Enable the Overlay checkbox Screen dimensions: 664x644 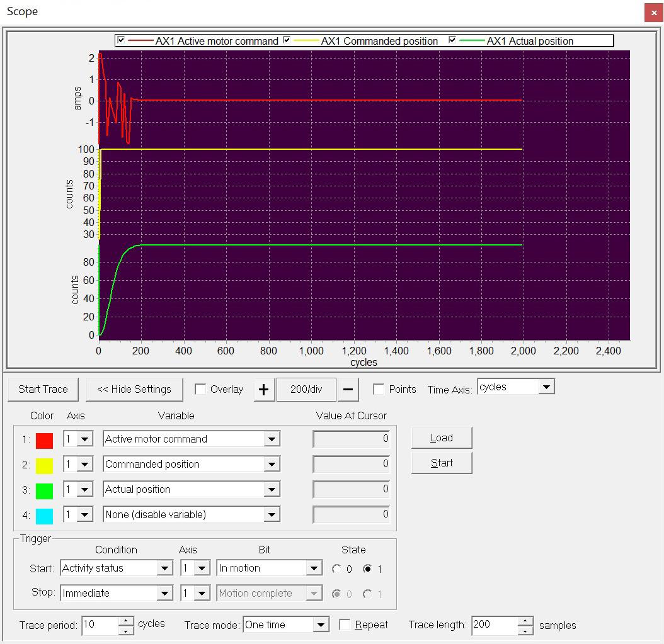200,389
